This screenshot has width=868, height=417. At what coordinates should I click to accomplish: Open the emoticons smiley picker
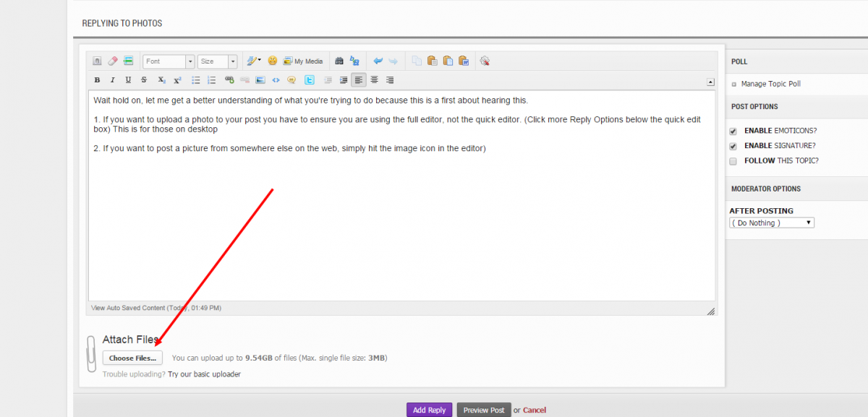[273, 61]
